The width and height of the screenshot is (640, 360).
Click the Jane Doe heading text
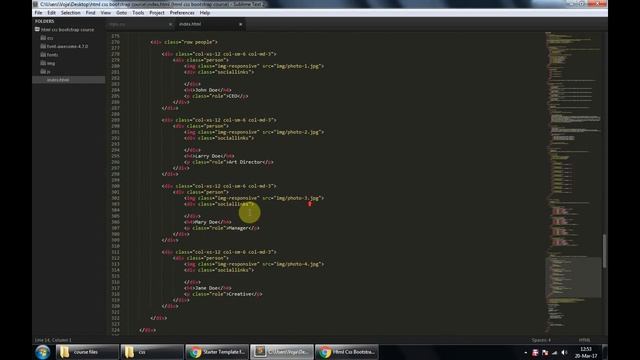click(207, 288)
